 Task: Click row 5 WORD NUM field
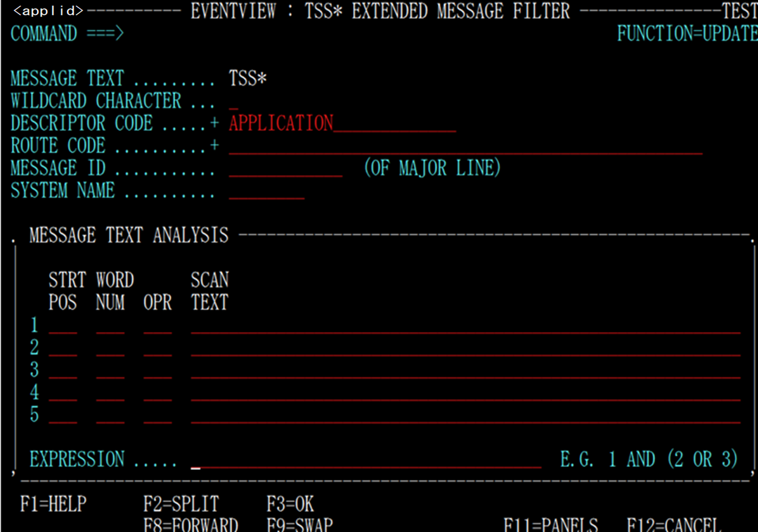pos(110,415)
